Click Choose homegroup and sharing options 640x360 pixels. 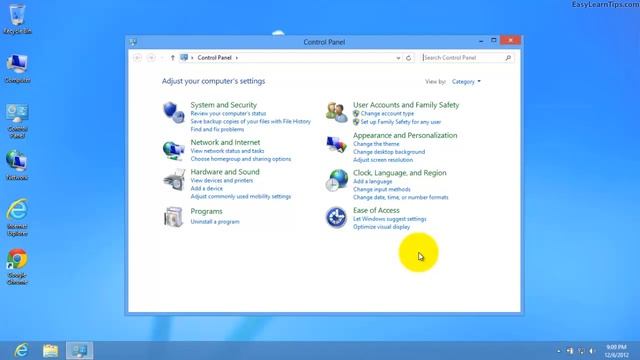(241, 159)
